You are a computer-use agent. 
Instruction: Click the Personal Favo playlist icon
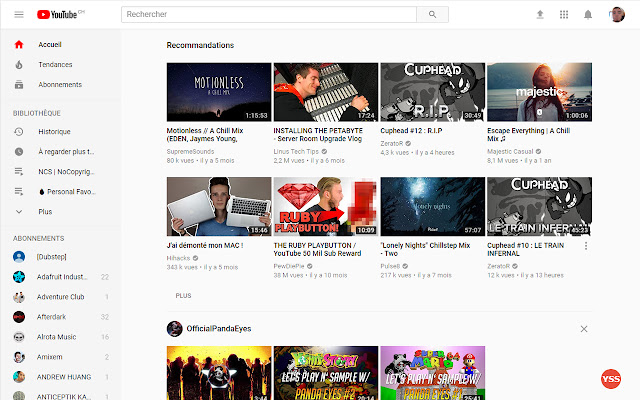pyautogui.click(x=19, y=191)
